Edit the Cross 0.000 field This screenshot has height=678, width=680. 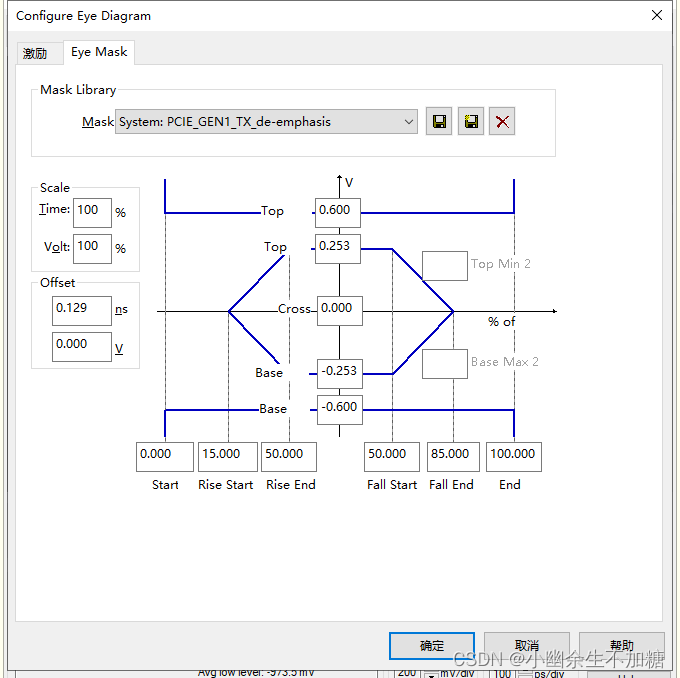340,311
